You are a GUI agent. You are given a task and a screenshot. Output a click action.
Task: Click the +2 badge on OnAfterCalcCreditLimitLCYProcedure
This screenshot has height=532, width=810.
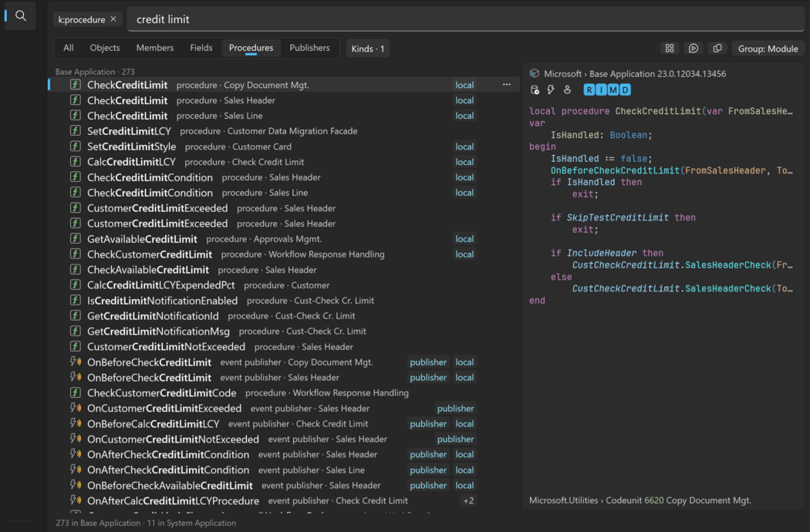coord(468,500)
